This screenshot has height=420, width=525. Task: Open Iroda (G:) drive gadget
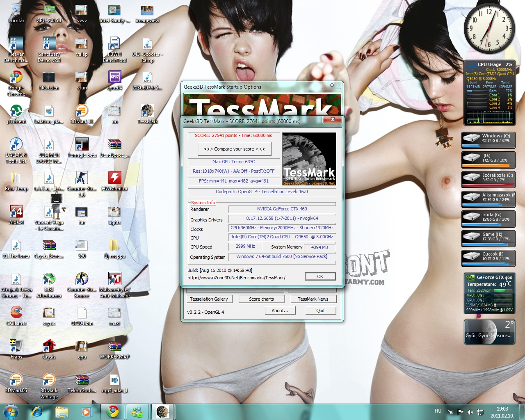click(488, 219)
